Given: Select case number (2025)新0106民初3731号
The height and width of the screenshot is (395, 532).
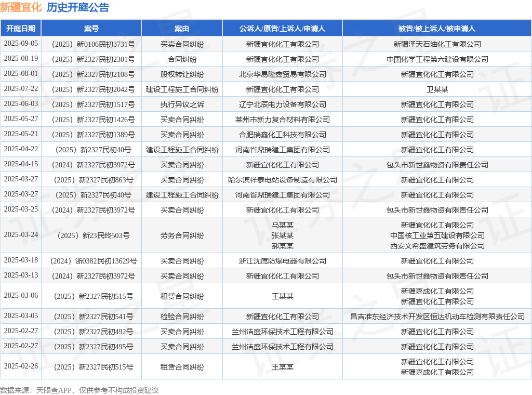Looking at the screenshot, I should tap(94, 45).
